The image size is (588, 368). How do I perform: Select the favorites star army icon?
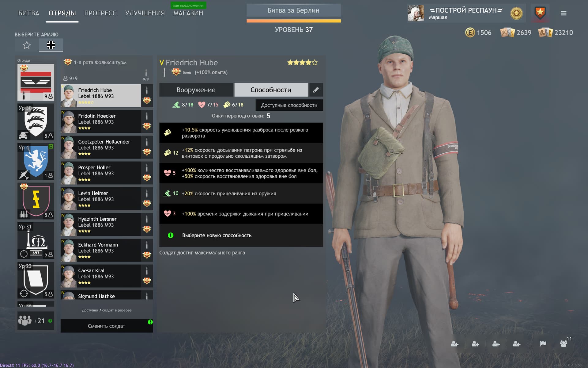click(27, 45)
